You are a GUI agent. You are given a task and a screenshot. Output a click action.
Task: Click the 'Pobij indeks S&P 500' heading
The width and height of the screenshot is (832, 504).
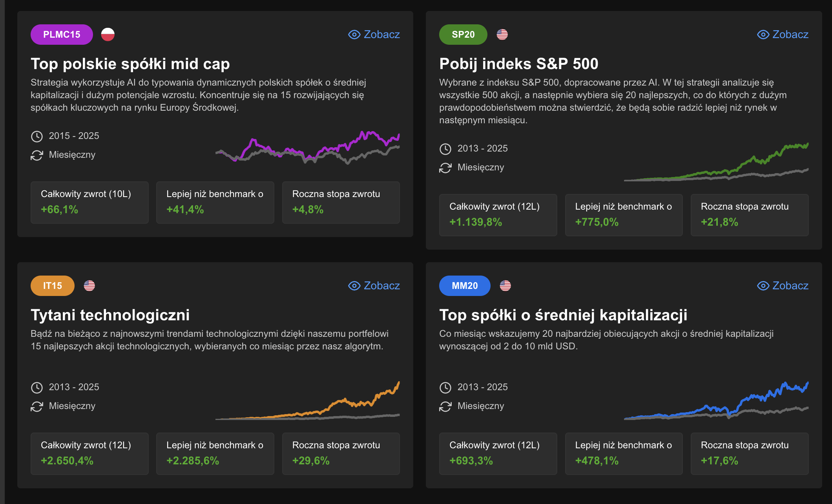(518, 64)
